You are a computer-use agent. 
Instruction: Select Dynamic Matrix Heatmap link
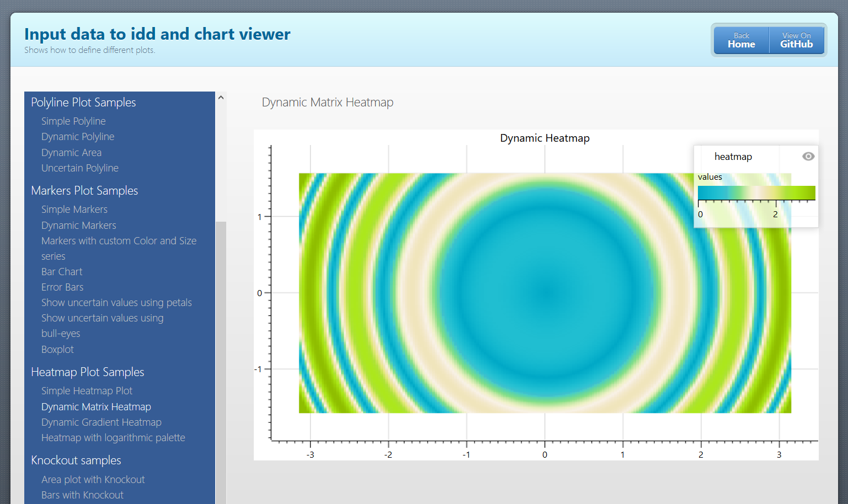96,407
